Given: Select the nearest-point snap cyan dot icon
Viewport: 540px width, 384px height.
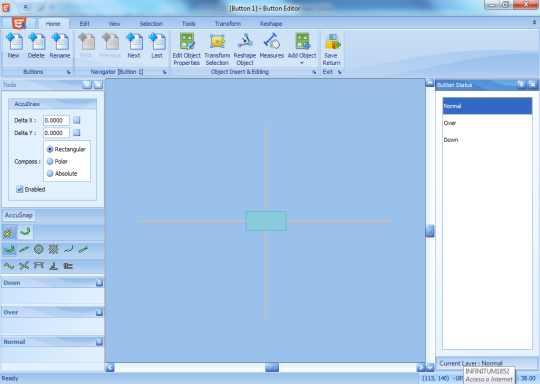Looking at the screenshot, I should pos(68,249).
